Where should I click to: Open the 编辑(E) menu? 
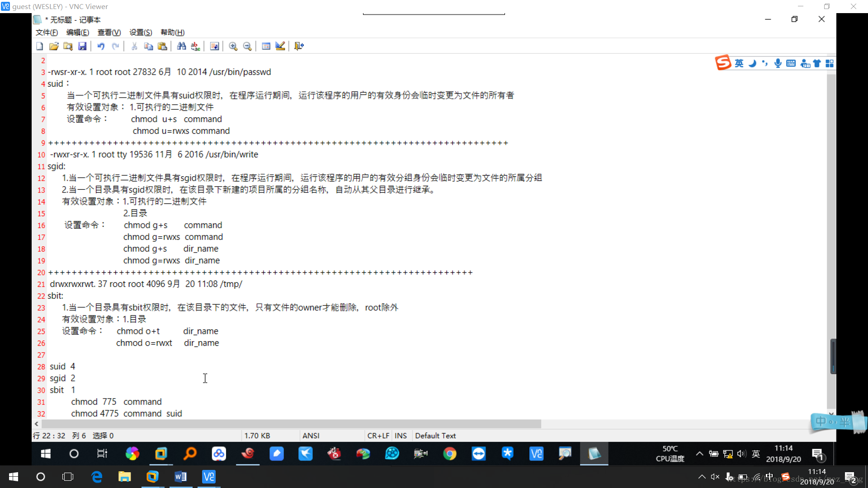[x=78, y=33]
